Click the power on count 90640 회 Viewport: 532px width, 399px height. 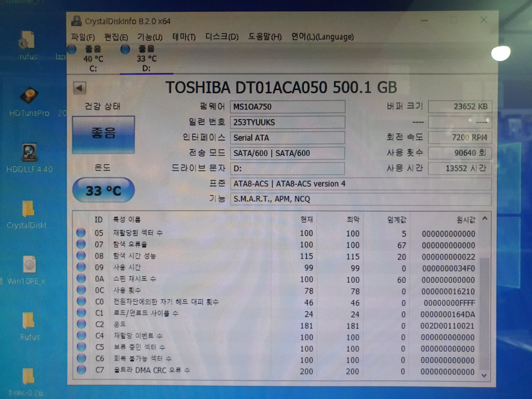[x=460, y=153]
